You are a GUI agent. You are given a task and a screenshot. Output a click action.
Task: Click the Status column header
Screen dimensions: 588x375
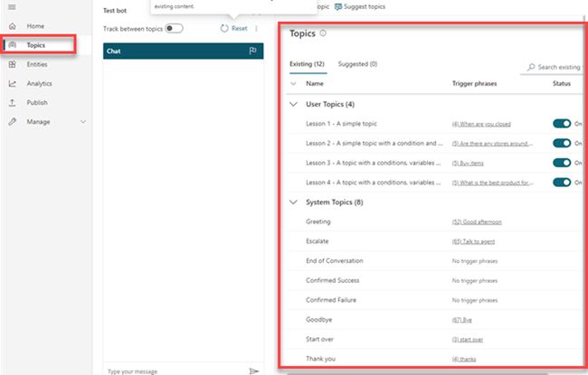(562, 83)
